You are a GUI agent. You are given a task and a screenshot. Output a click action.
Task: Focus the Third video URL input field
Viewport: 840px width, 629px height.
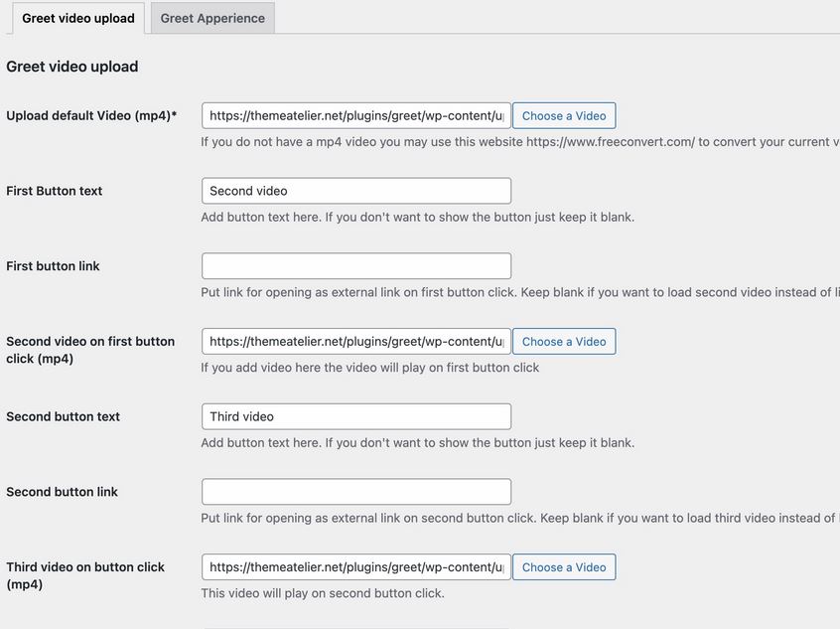tap(356, 567)
